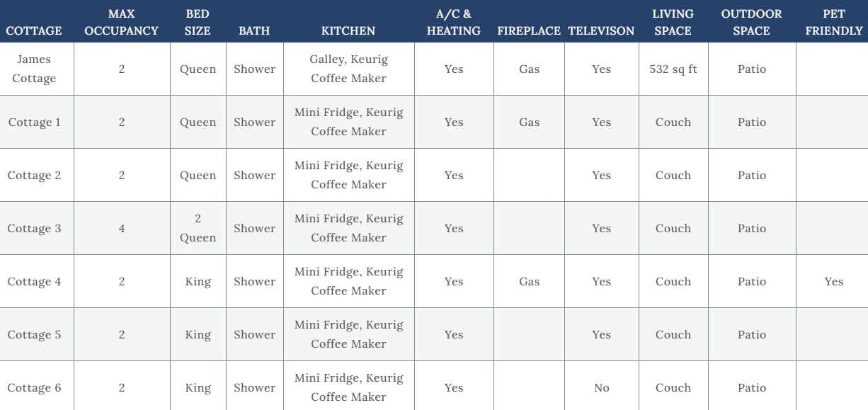Select the pet friendly Yes for Cottage 4

(834, 281)
